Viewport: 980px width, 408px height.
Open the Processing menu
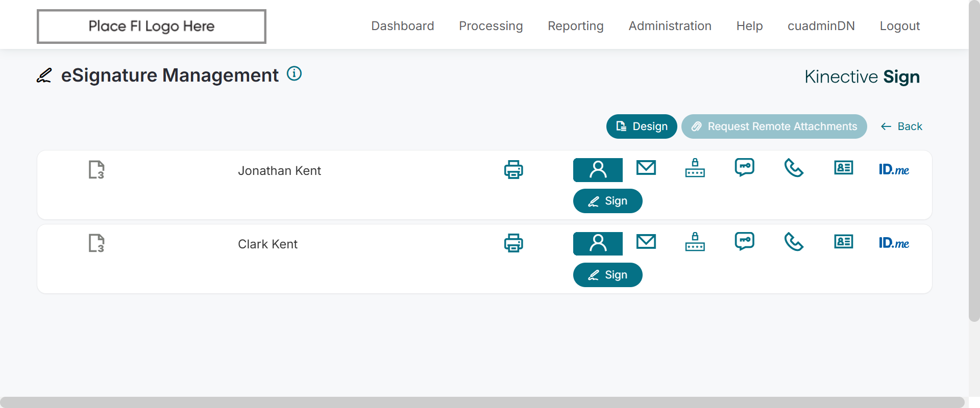(491, 26)
